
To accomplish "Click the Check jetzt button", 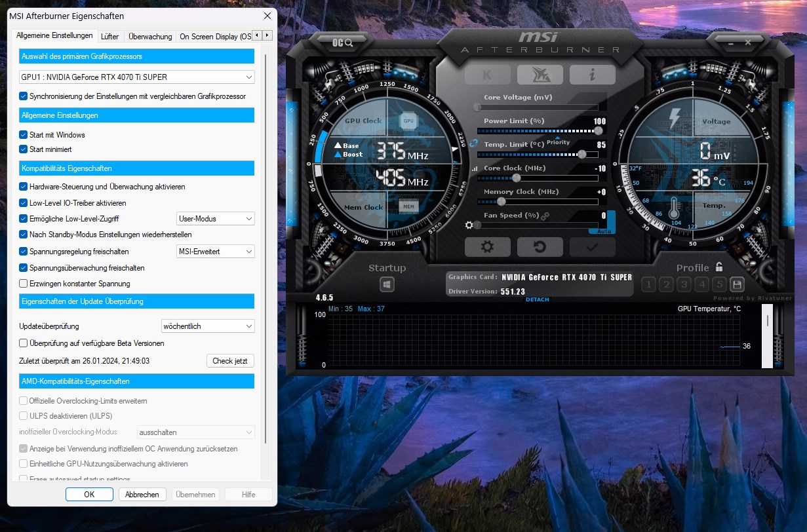I will [230, 361].
